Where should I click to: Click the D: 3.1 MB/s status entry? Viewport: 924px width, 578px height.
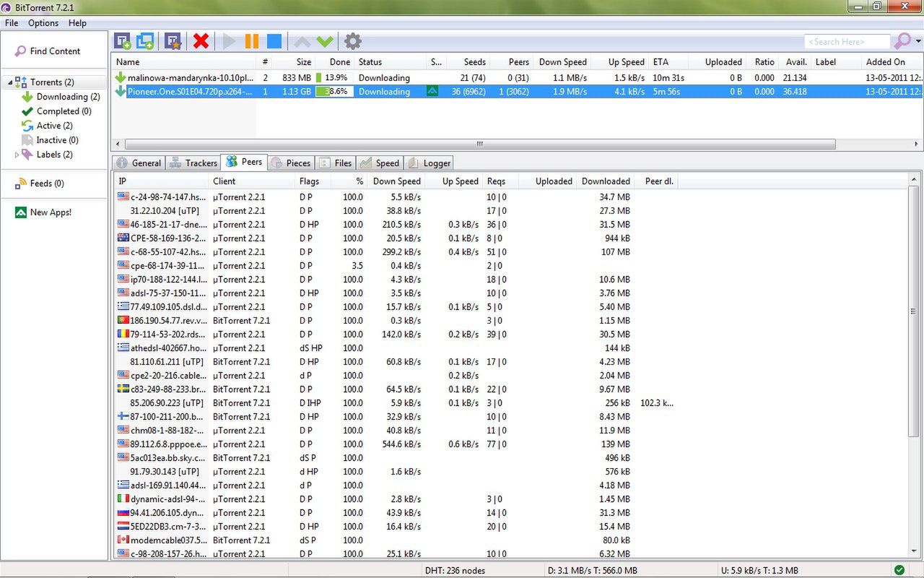point(592,571)
